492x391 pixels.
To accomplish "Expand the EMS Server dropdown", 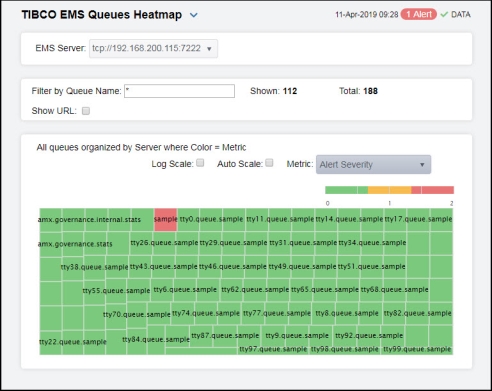I will 153,49.
